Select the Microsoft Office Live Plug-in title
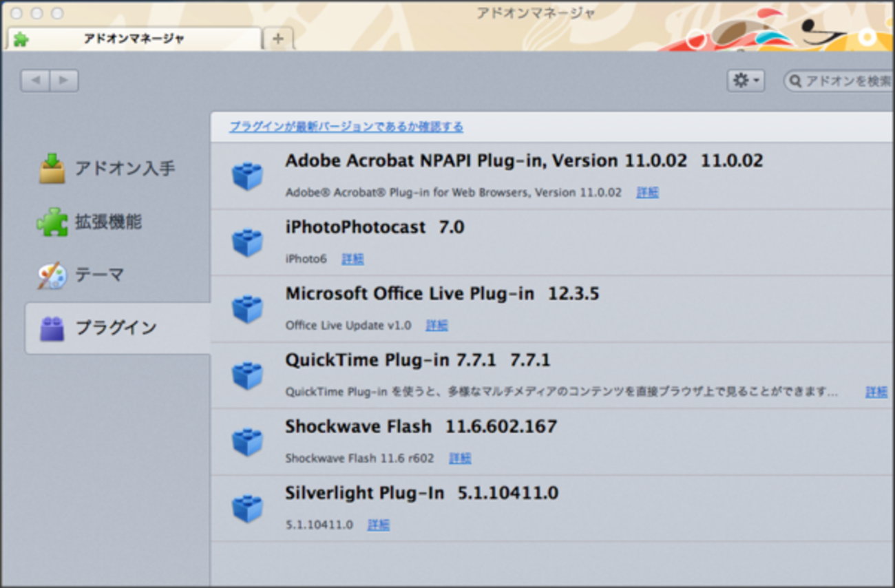895x588 pixels. tap(442, 294)
